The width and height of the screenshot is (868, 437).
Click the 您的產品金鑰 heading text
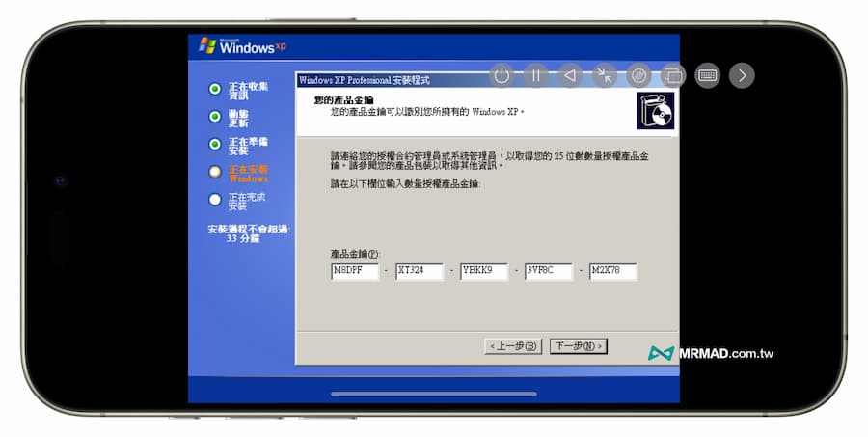(343, 100)
